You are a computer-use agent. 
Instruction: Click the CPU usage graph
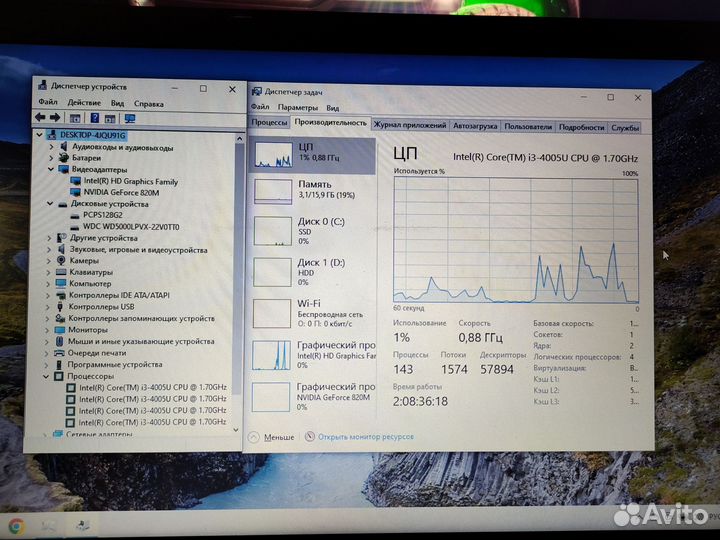516,240
